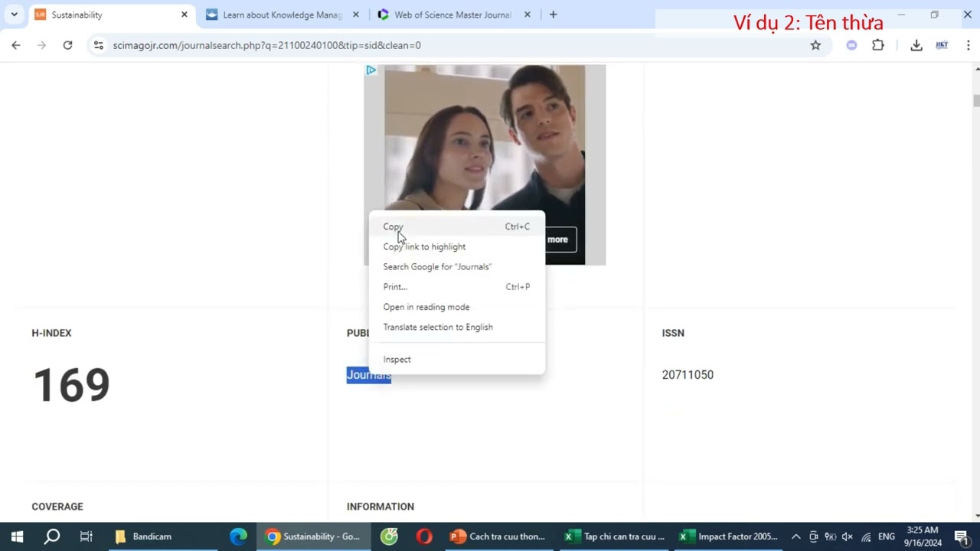Switch to the Learn about Knowledge Management tab

tap(283, 15)
